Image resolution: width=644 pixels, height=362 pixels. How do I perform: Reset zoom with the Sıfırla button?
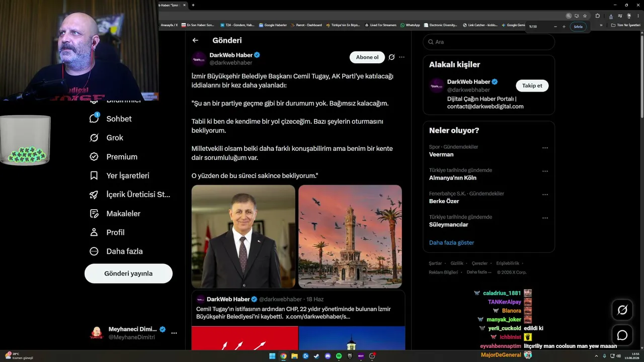click(x=579, y=27)
